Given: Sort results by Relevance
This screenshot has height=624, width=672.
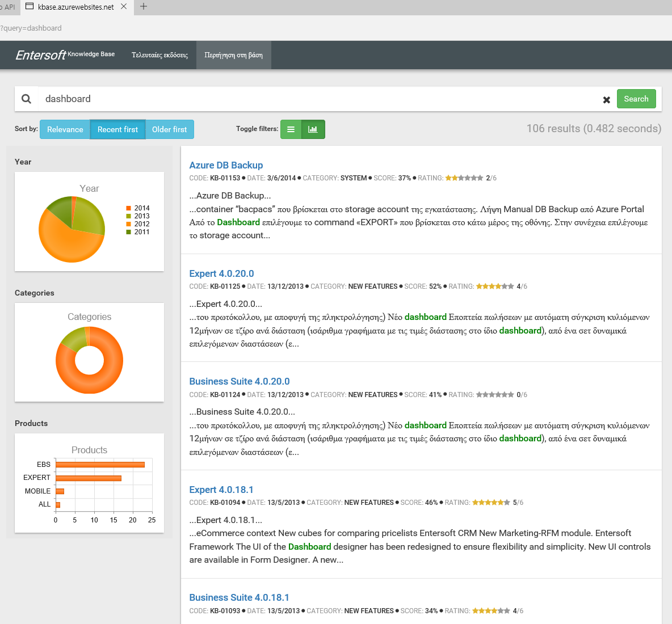Looking at the screenshot, I should tap(65, 129).
